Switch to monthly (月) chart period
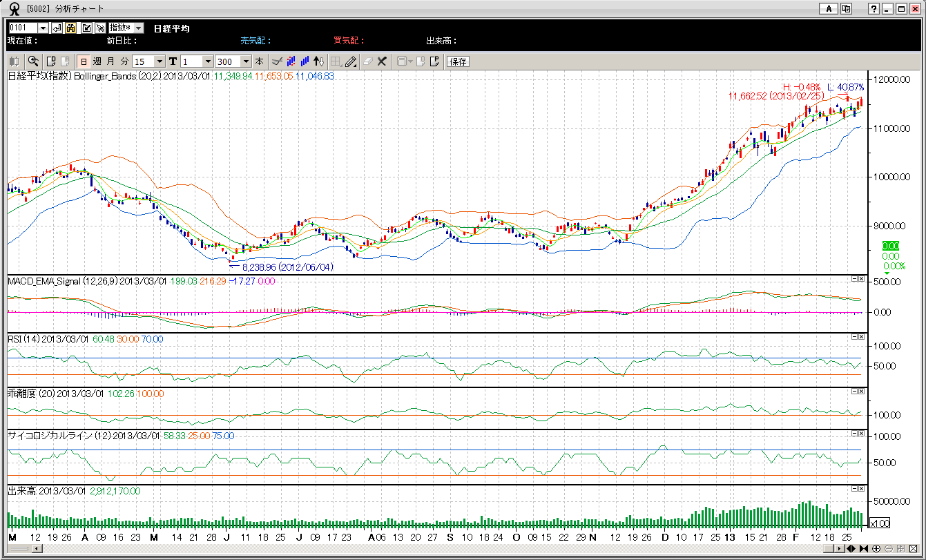 110,61
